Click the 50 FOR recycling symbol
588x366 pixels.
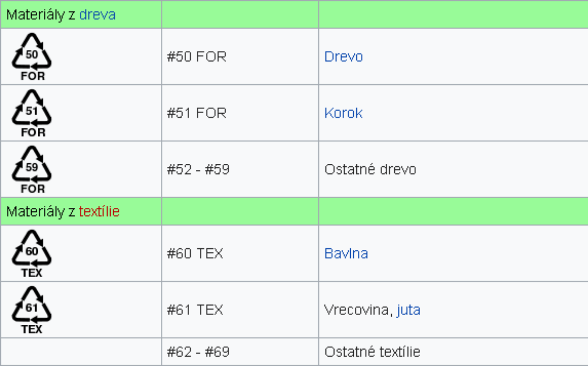(x=32, y=57)
